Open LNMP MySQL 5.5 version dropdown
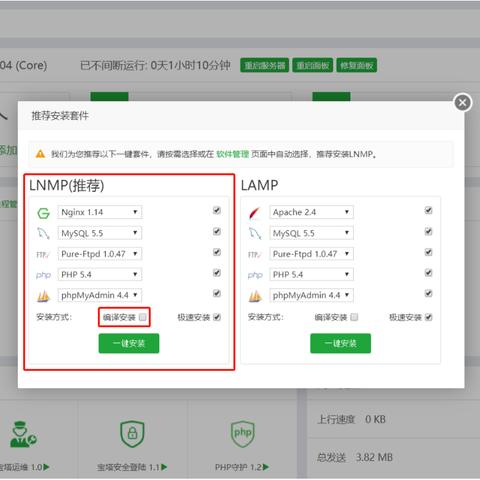 point(100,233)
